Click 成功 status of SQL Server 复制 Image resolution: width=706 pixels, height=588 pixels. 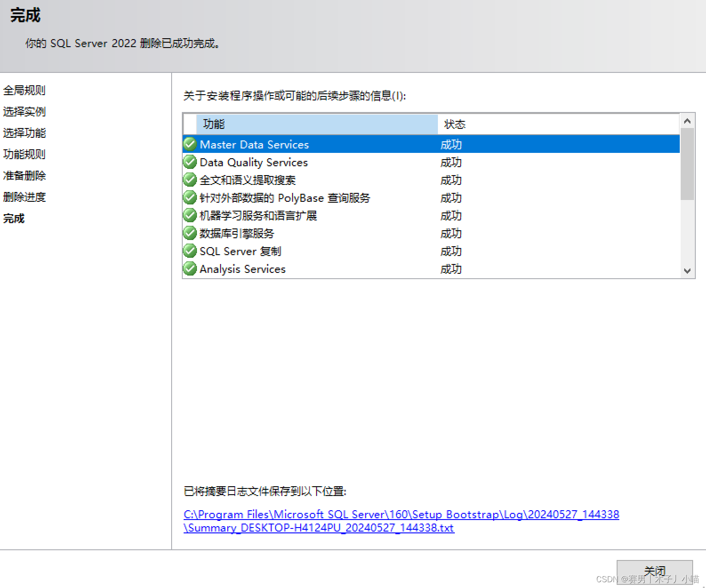(x=451, y=251)
